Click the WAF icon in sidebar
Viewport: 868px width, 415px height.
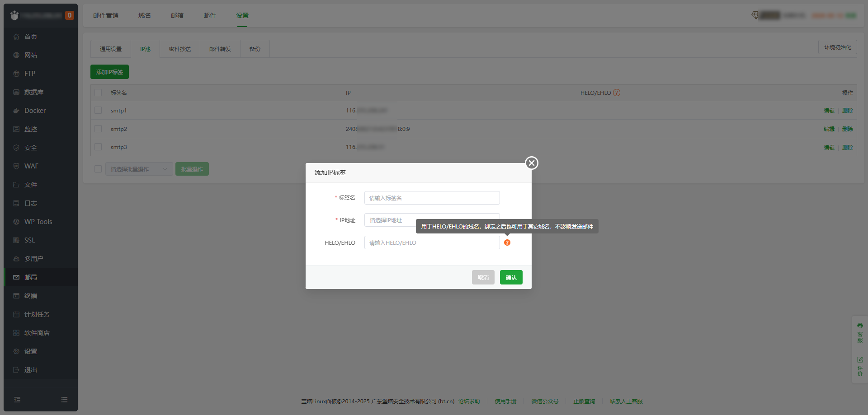[x=16, y=166]
